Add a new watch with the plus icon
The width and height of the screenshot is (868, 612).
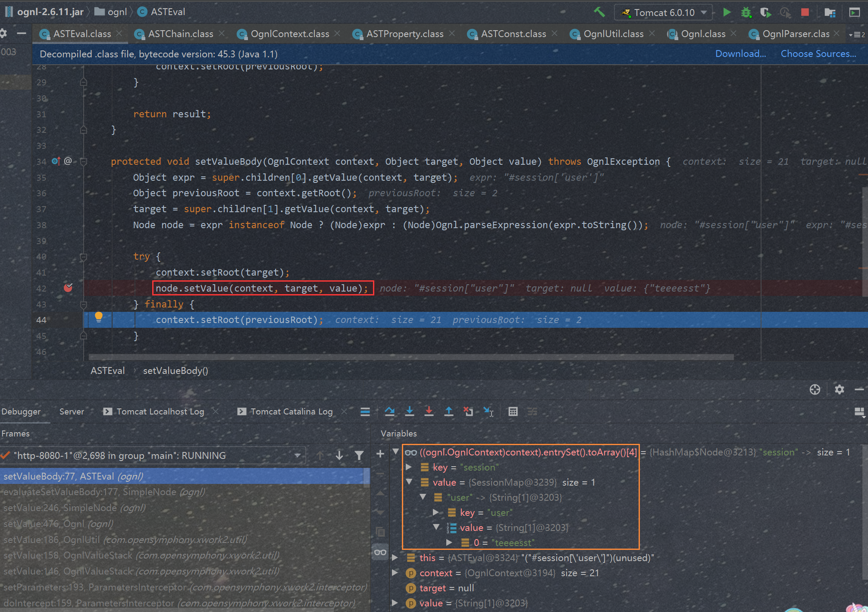pyautogui.click(x=380, y=454)
